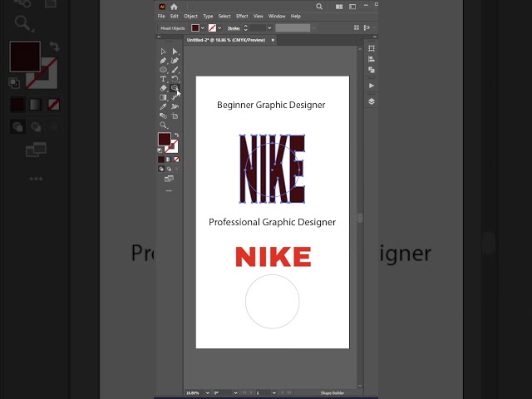532x399 pixels.
Task: Select the Eraser tool
Action: pos(163,88)
